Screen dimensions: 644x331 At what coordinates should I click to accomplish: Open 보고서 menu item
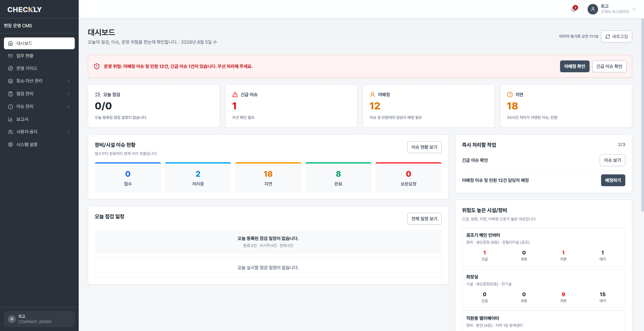click(39, 119)
